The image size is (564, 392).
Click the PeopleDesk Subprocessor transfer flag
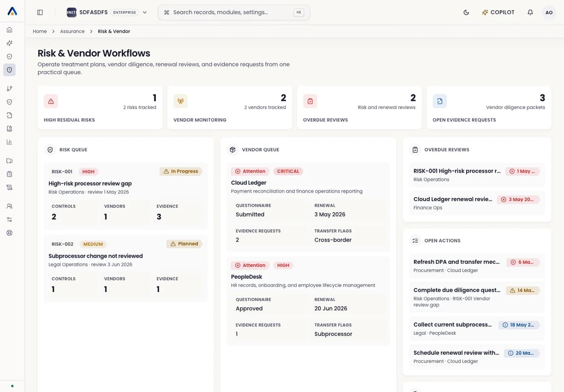click(x=333, y=334)
